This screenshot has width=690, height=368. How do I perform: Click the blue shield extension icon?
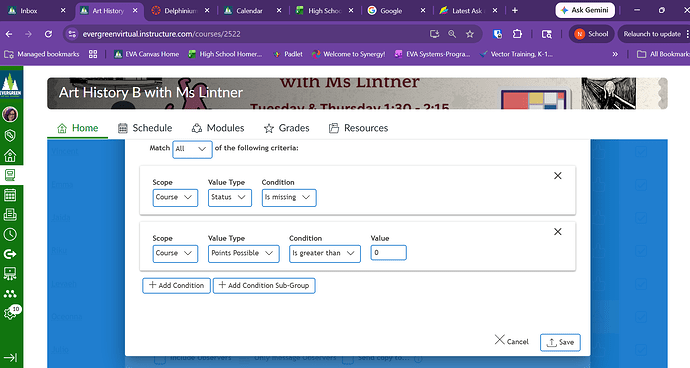(498, 34)
